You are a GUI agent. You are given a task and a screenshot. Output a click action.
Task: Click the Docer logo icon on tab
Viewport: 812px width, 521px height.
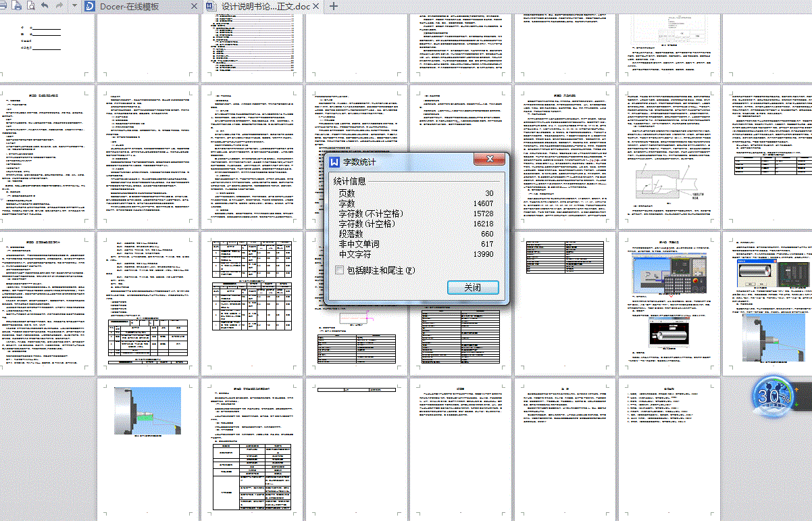[90, 7]
